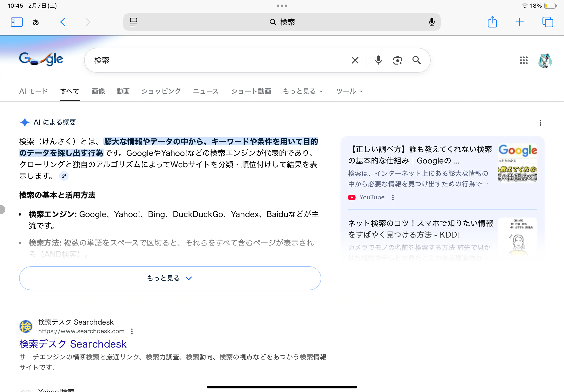Click the Google doodle logo
The width and height of the screenshot is (564, 392).
(x=41, y=59)
